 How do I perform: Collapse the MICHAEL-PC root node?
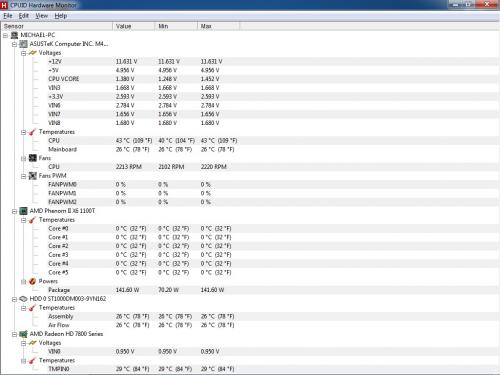pyautogui.click(x=5, y=35)
